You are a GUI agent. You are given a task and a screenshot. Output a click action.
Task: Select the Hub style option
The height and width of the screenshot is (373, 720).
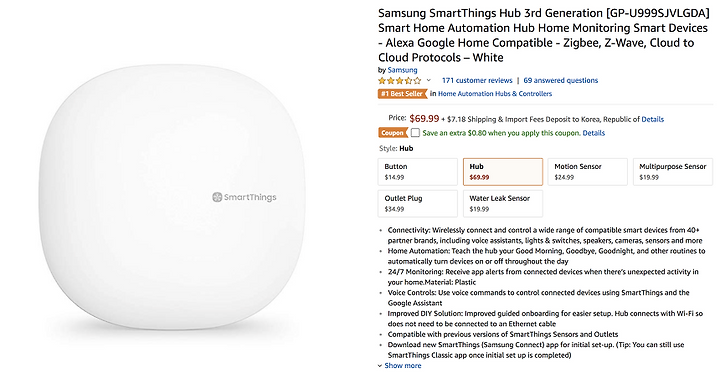pyautogui.click(x=503, y=172)
